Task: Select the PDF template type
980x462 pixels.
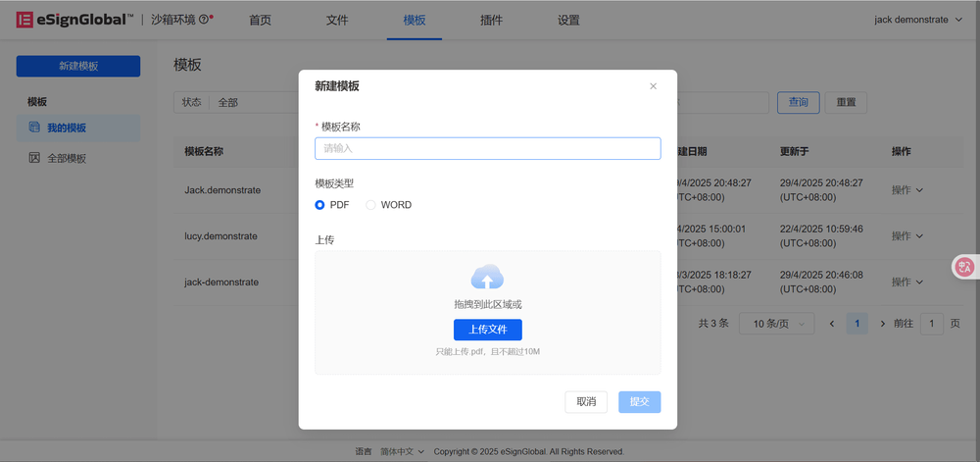Action: (x=320, y=205)
